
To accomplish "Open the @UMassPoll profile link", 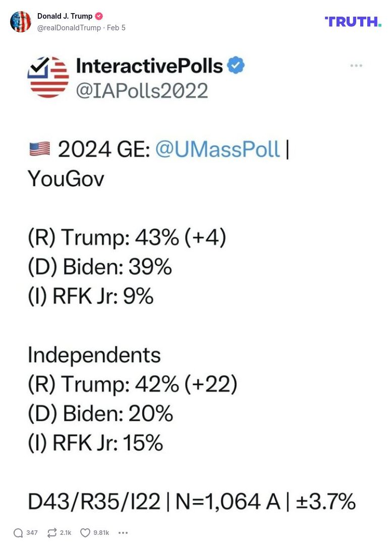I will pos(218,149).
